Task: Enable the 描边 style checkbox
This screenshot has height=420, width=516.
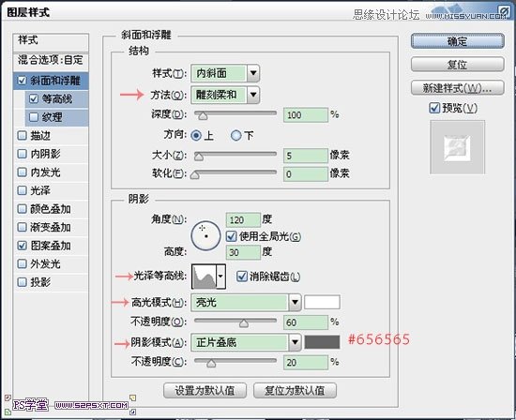Action: pyautogui.click(x=22, y=136)
